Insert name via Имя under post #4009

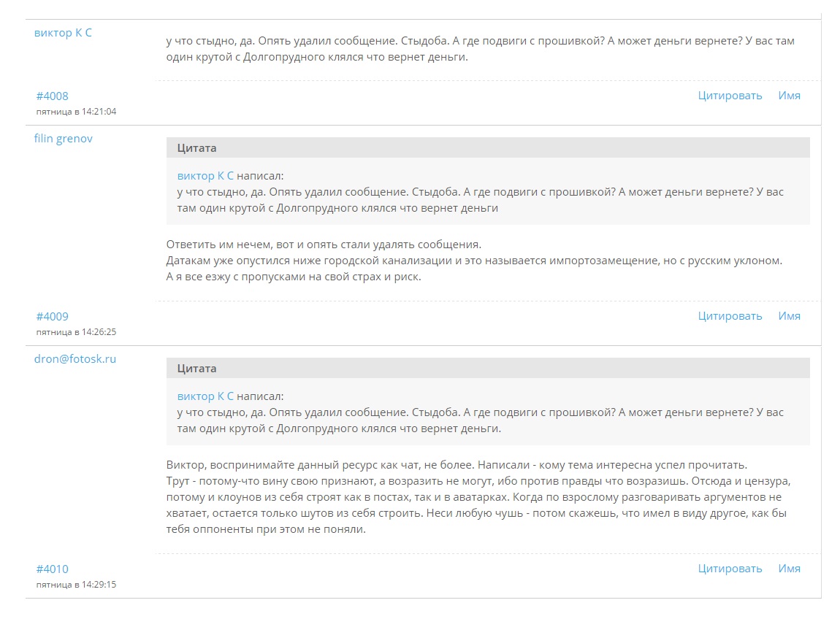pyautogui.click(x=789, y=316)
